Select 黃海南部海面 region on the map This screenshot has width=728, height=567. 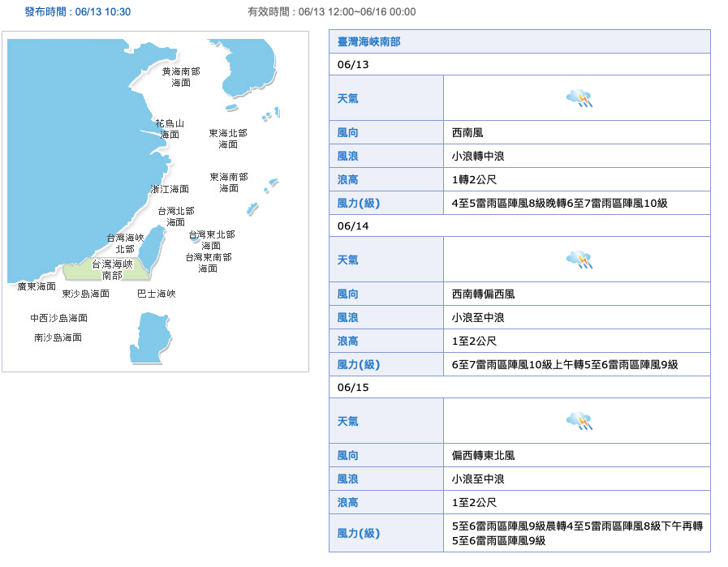click(x=181, y=77)
